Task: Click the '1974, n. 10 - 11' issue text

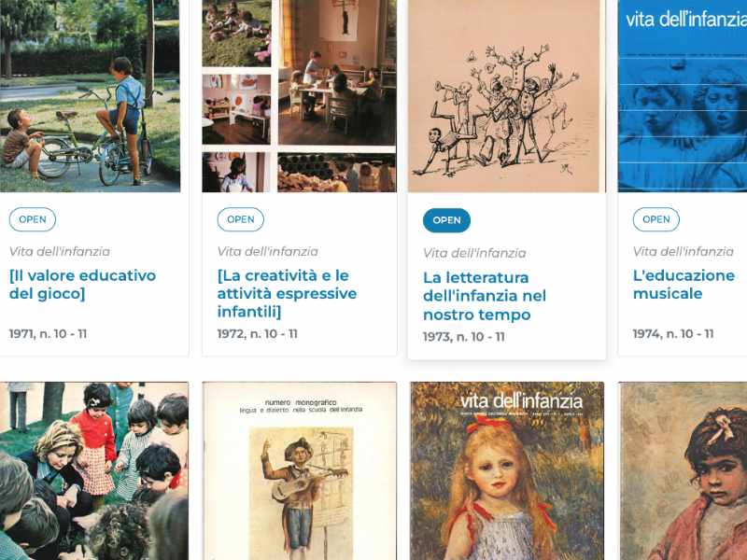Action: [673, 334]
